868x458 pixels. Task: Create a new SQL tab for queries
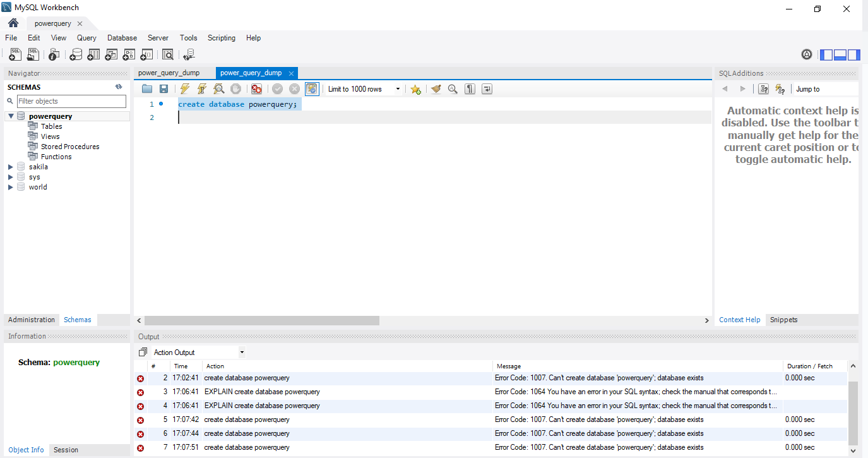15,55
